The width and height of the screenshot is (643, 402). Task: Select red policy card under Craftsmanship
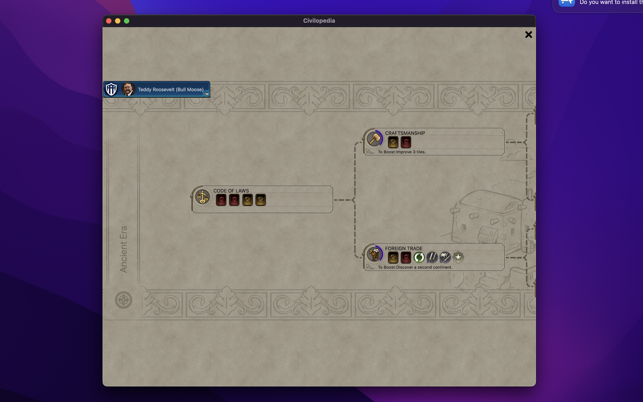406,142
